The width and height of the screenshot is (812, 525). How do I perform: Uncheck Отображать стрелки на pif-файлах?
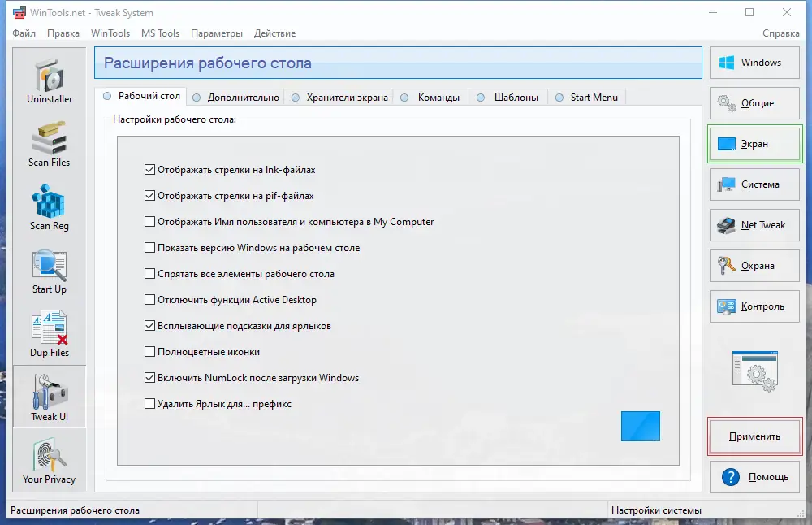click(x=149, y=195)
